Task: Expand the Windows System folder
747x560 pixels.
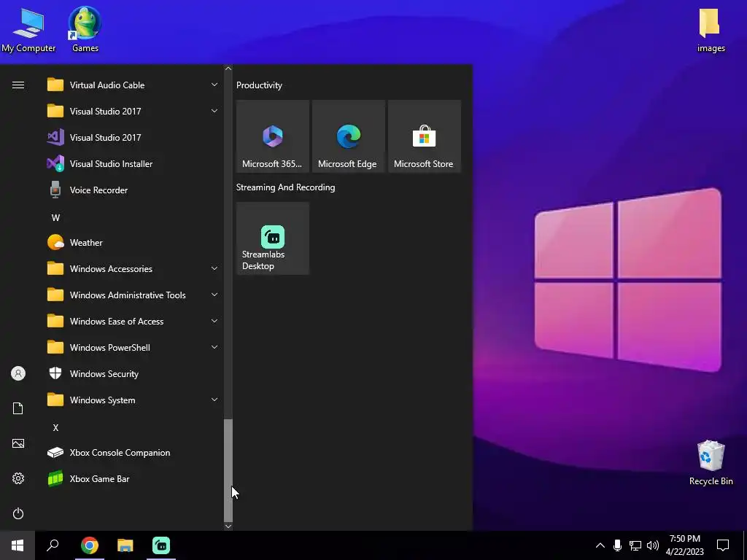Action: 135,400
